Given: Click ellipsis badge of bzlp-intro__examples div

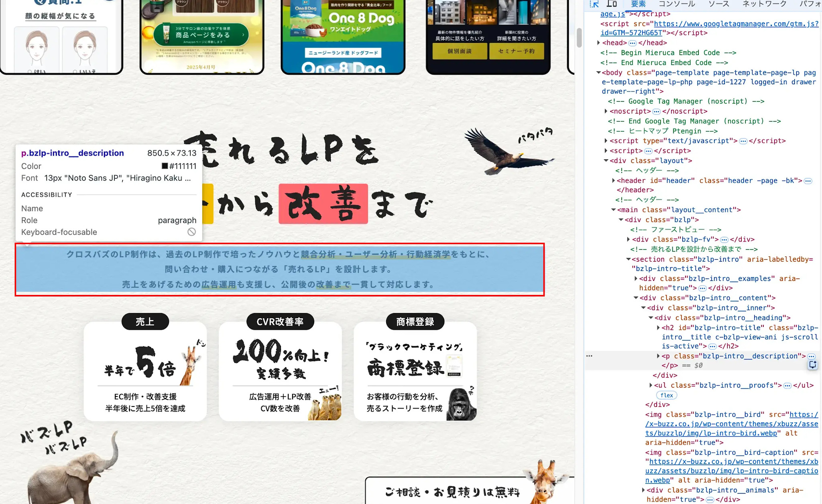Looking at the screenshot, I should pos(702,288).
